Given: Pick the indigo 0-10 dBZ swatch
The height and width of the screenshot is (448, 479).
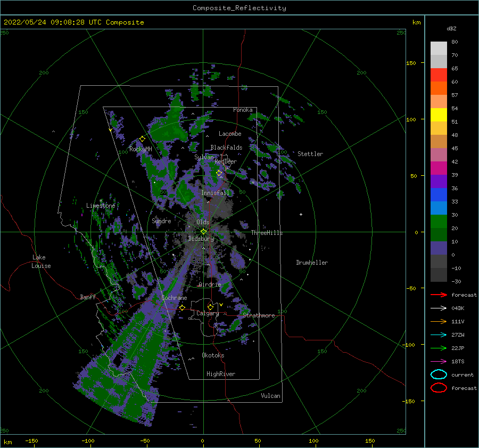Looking at the screenshot, I should click(x=439, y=248).
